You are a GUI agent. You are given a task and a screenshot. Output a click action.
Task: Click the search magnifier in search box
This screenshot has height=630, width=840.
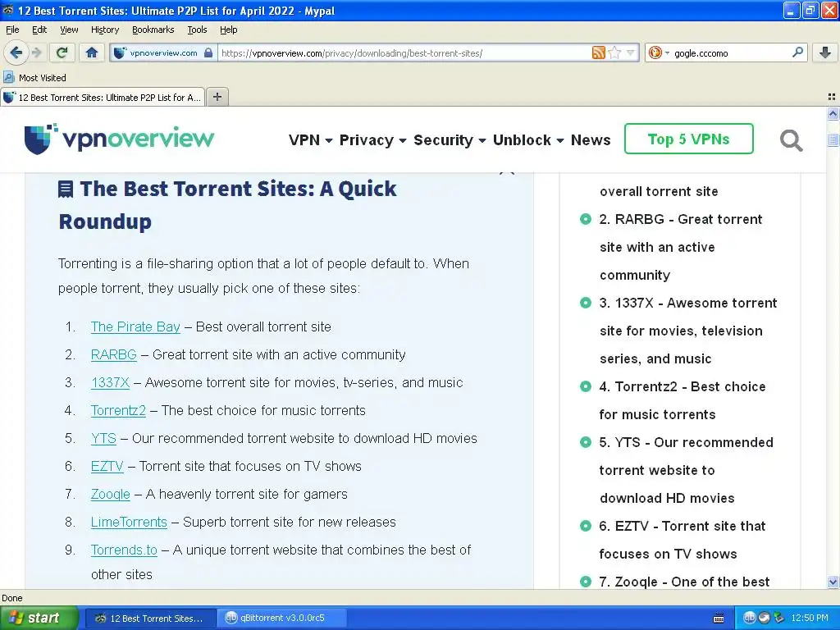[x=797, y=52]
